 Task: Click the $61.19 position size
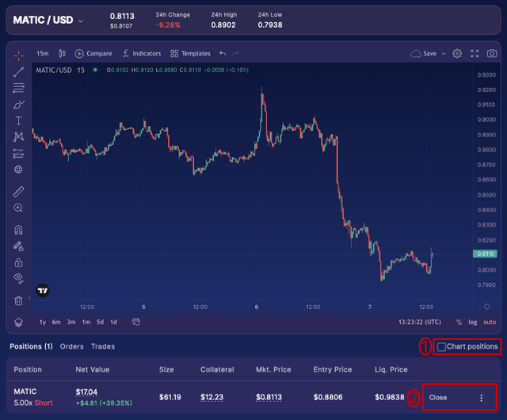pos(170,397)
